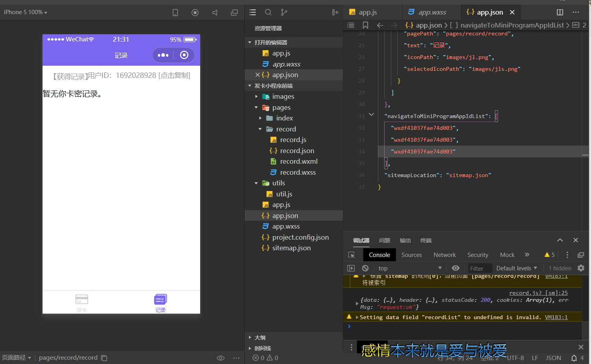This screenshot has width=591, height=364.
Task: Collapse the sidebar panel icon
Action: 335,13
